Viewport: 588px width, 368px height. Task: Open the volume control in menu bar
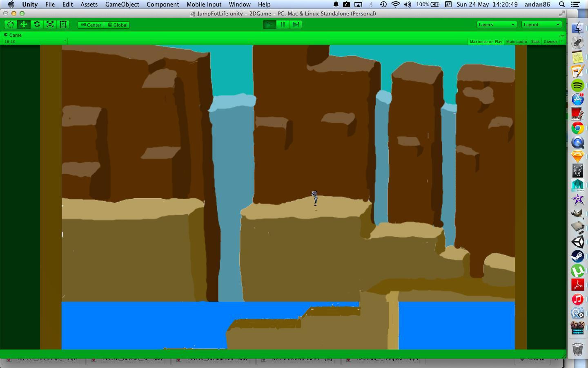tap(408, 4)
